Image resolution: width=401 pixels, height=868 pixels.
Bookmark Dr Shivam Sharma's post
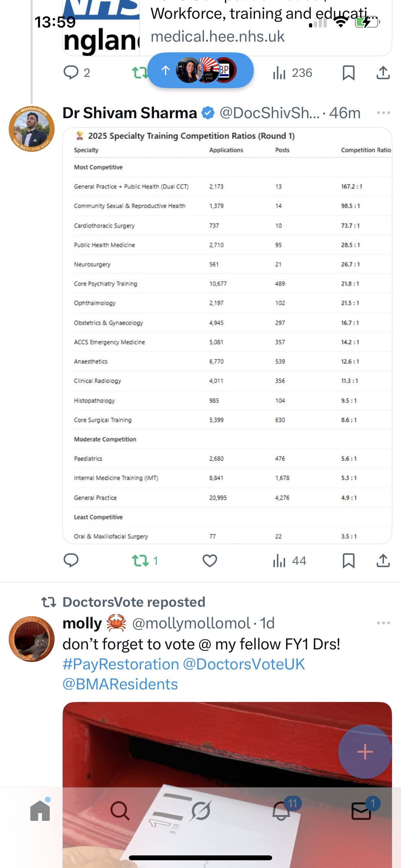point(348,560)
